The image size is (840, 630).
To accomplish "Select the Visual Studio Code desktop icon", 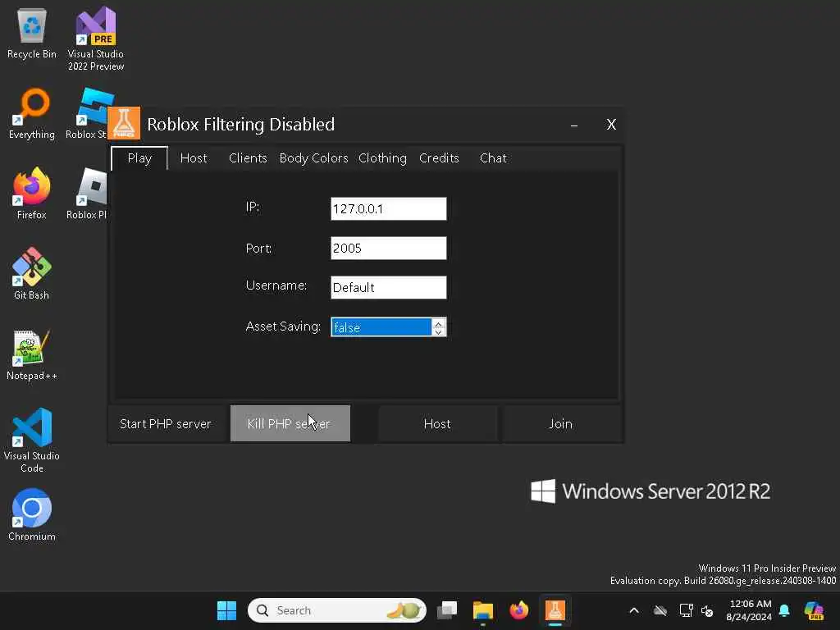I will point(32,441).
